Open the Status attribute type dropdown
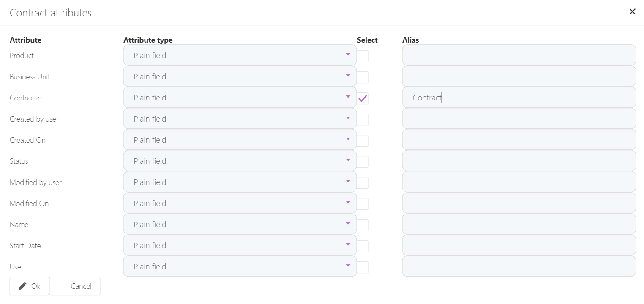The height and width of the screenshot is (304, 644). coord(348,161)
